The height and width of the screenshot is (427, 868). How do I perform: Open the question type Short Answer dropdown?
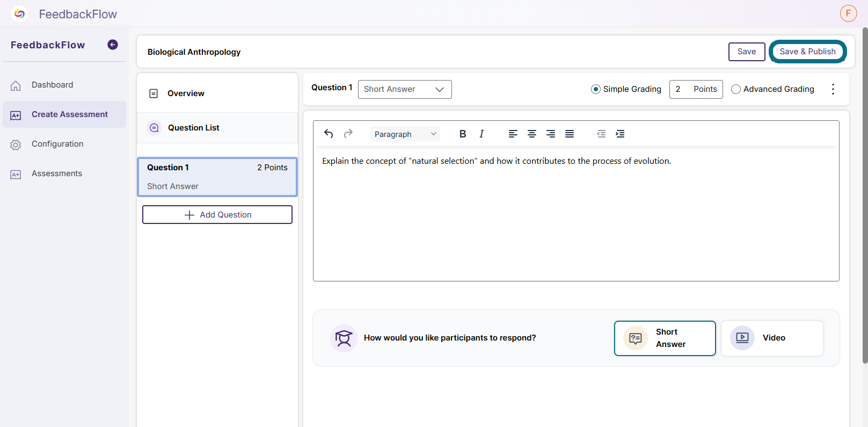405,89
